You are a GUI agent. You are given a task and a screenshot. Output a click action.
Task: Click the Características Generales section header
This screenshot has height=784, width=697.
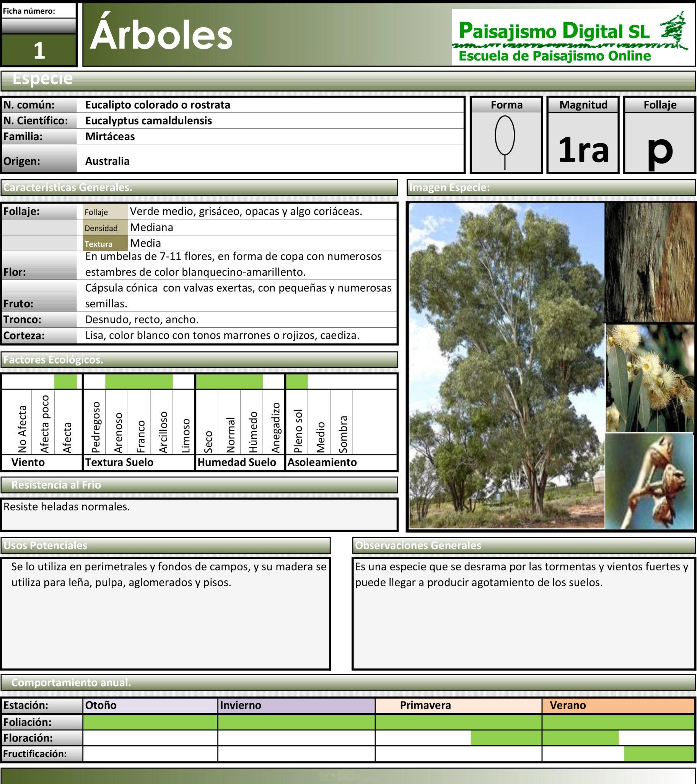199,188
